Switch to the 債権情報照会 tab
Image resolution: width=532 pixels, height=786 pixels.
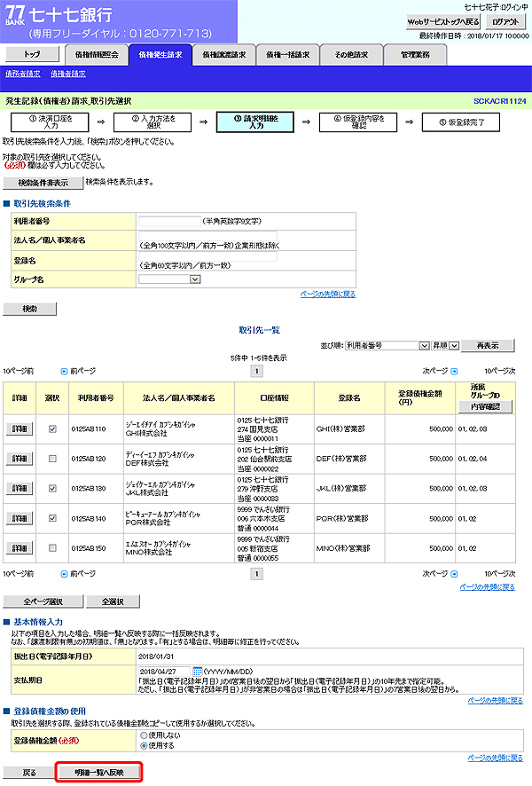point(97,55)
